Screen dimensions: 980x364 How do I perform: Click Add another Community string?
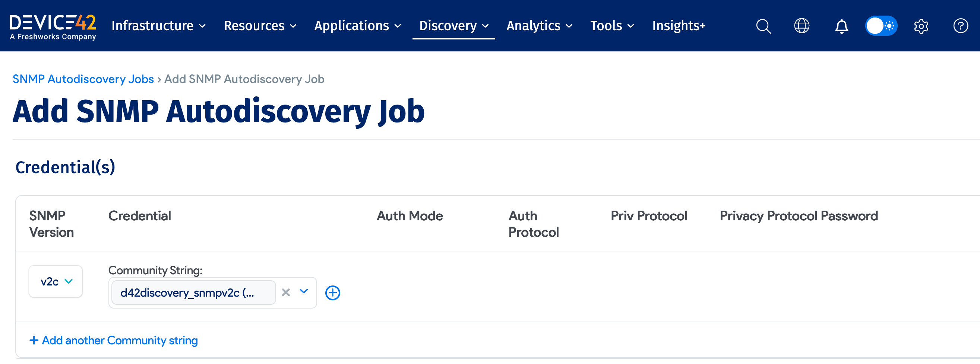113,340
